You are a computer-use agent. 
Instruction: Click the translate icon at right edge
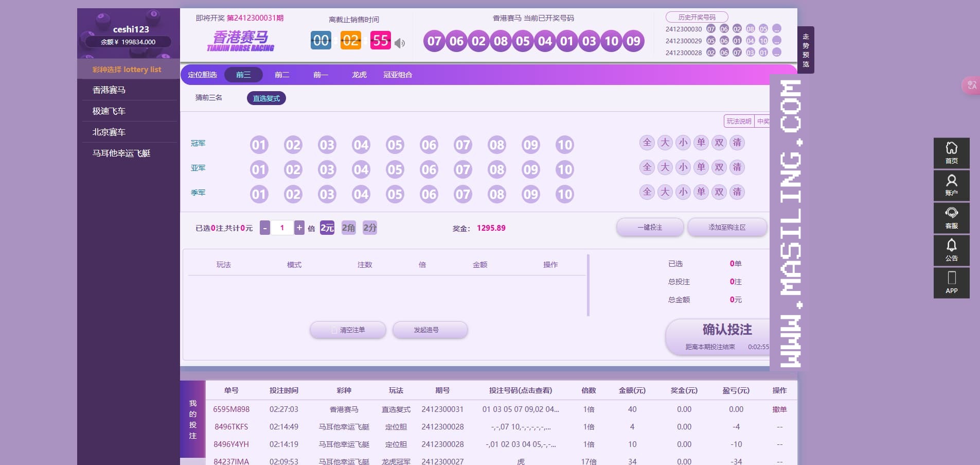coord(971,85)
